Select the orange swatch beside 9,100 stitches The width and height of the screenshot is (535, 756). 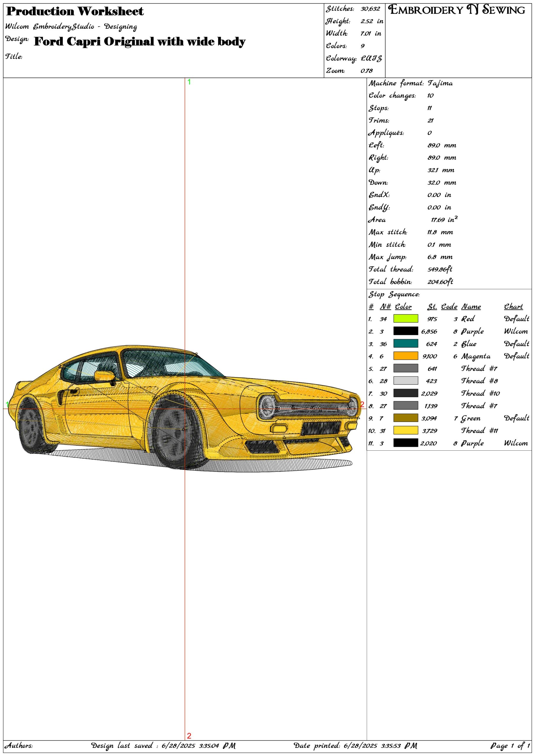(x=406, y=356)
